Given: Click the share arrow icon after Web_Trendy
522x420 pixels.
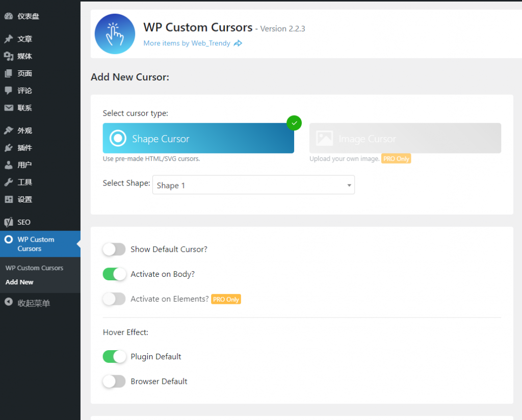Looking at the screenshot, I should tap(238, 44).
